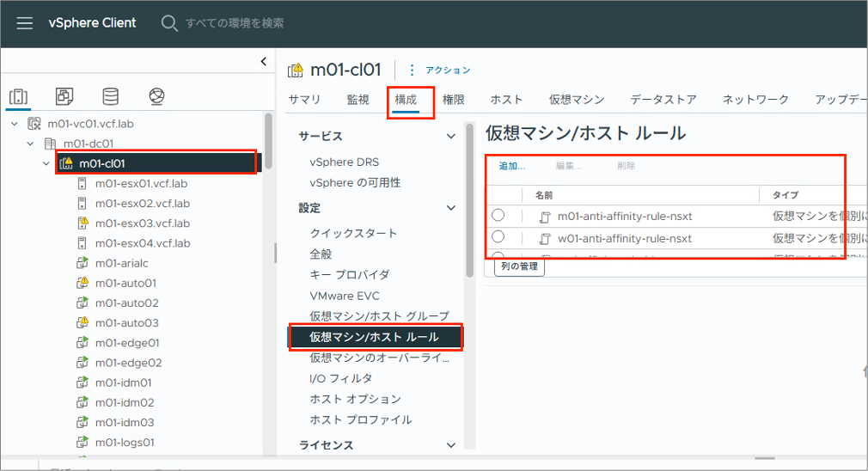Viewport: 868px width, 471px height.
Task: Click the m01-cl01 cluster icon in tree
Action: [x=66, y=163]
